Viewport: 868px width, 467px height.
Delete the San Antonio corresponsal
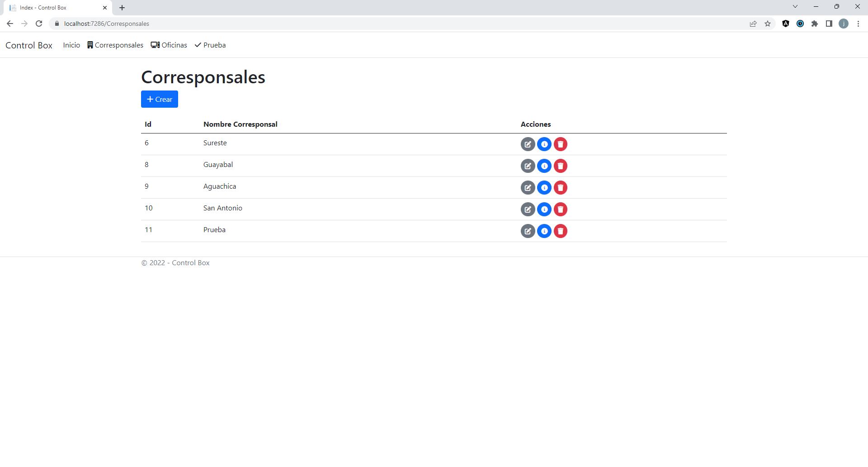(561, 210)
